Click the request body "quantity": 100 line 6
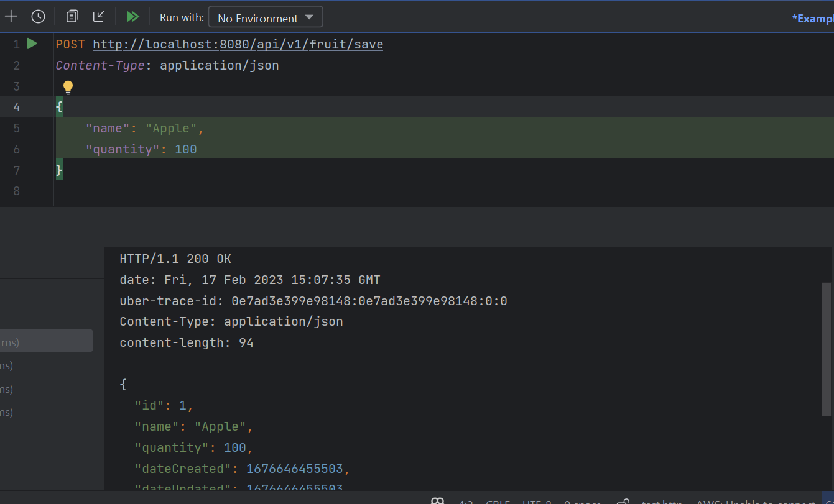 coord(141,149)
